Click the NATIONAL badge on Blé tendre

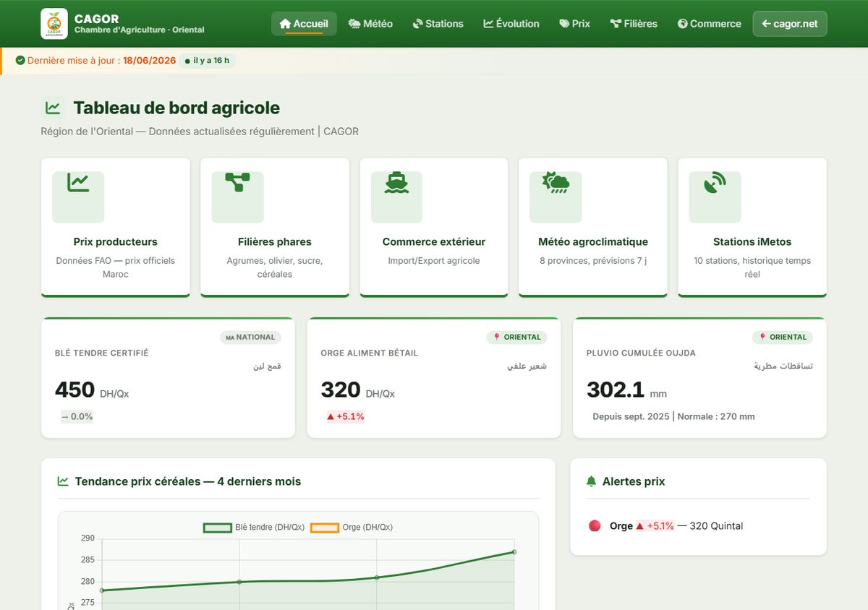coord(250,337)
